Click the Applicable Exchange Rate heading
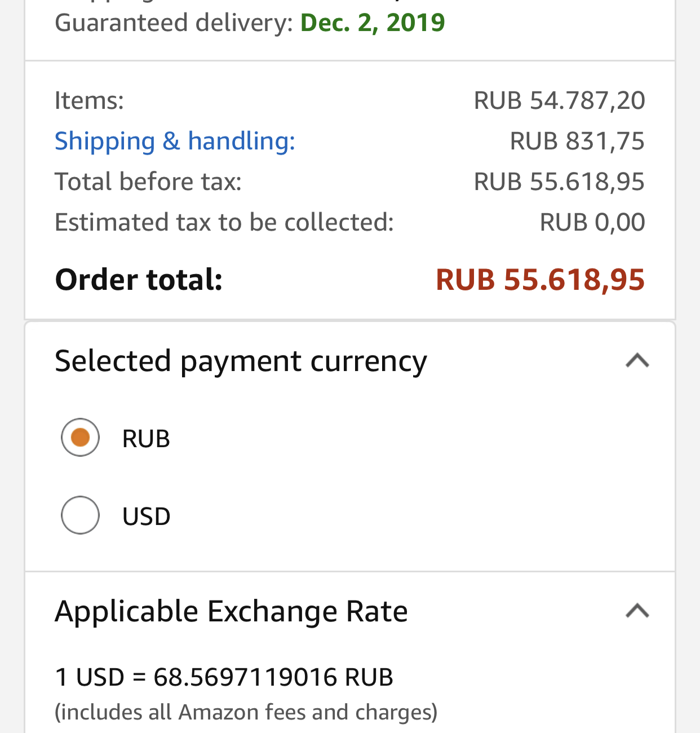Screen dimensions: 700x733 tap(231, 611)
